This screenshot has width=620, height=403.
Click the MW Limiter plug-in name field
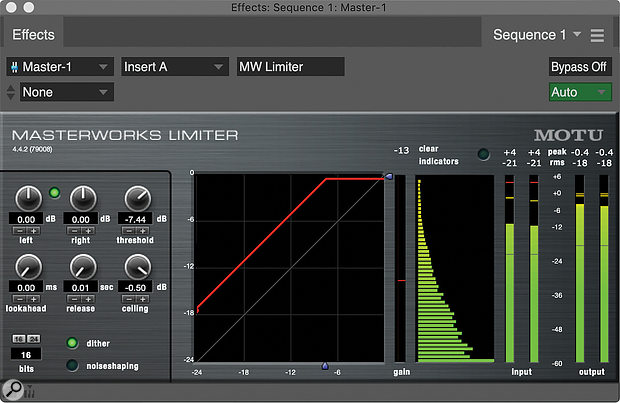pos(291,67)
